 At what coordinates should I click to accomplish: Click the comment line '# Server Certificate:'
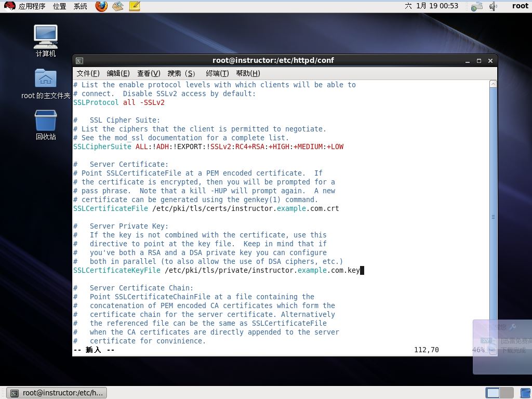[121, 164]
